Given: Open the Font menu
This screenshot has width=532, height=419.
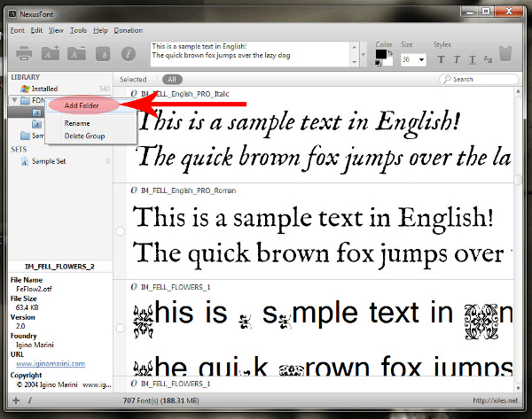Looking at the screenshot, I should click(18, 30).
